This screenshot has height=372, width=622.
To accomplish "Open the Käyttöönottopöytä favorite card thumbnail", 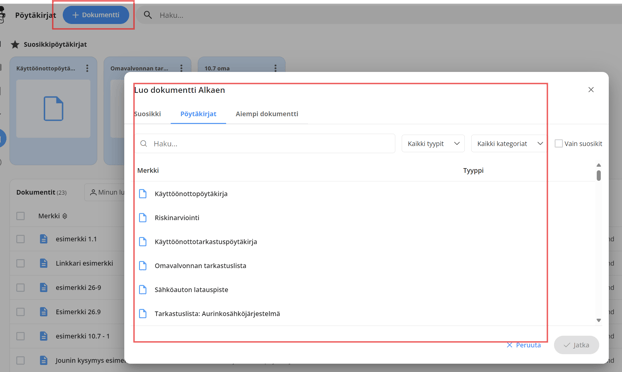I will coord(53,109).
